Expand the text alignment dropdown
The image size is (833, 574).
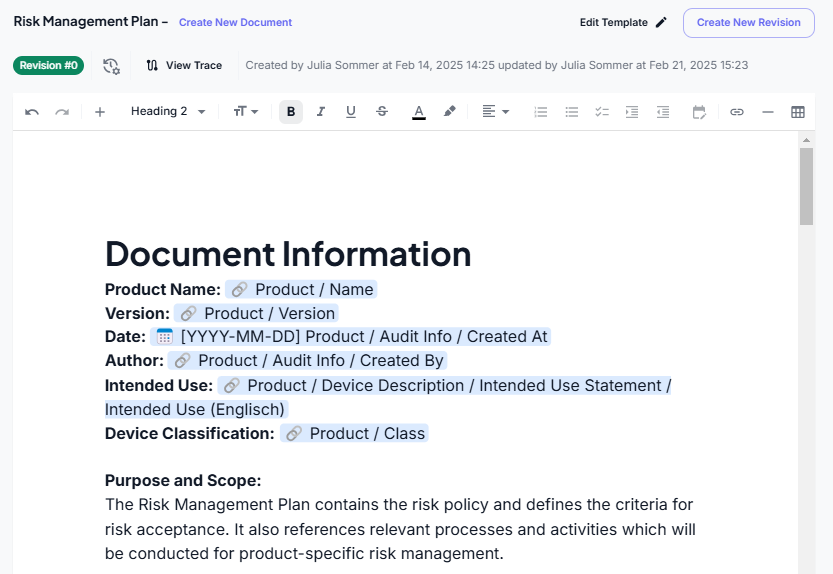pyautogui.click(x=495, y=112)
